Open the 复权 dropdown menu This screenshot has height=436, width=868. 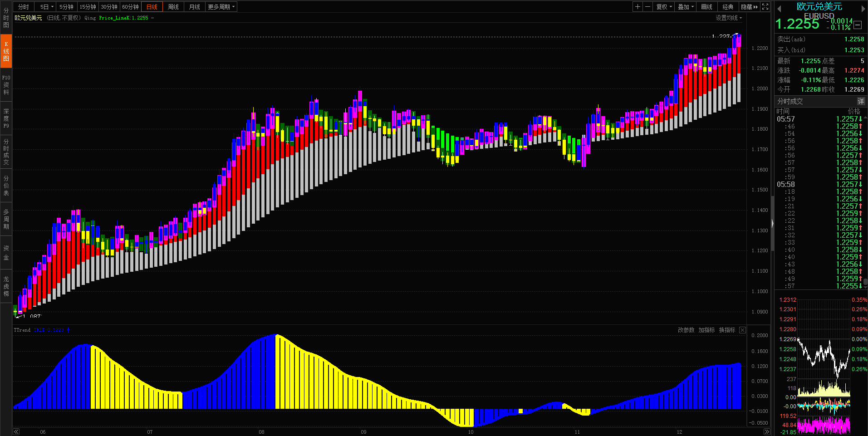[664, 7]
